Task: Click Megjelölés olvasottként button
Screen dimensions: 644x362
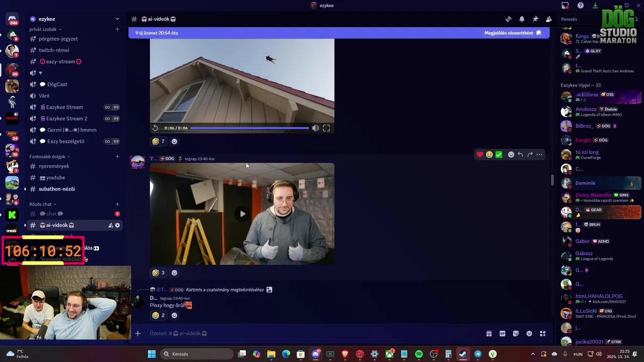Action: [x=513, y=33]
